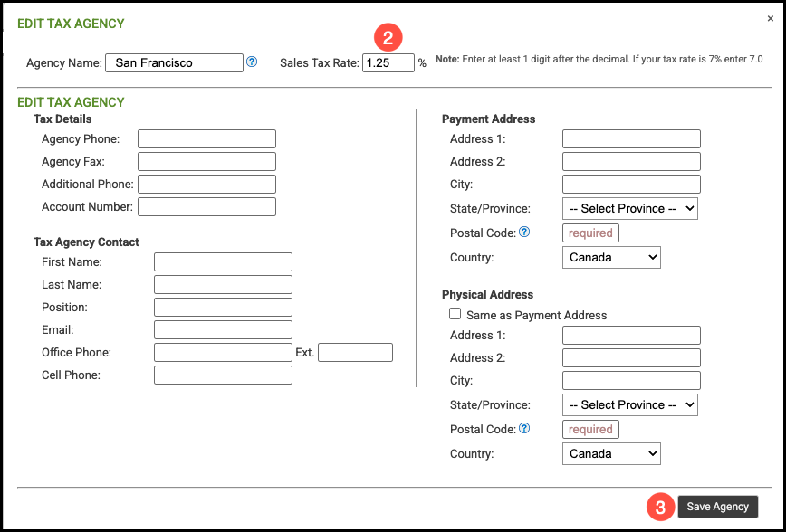Focus the Agency Name field
Image resolution: width=786 pixels, height=532 pixels.
point(175,62)
